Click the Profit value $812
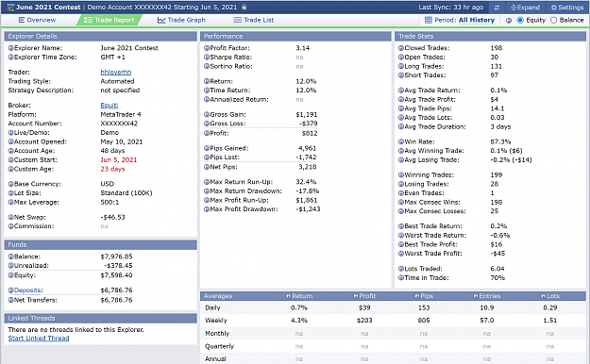 click(x=310, y=133)
